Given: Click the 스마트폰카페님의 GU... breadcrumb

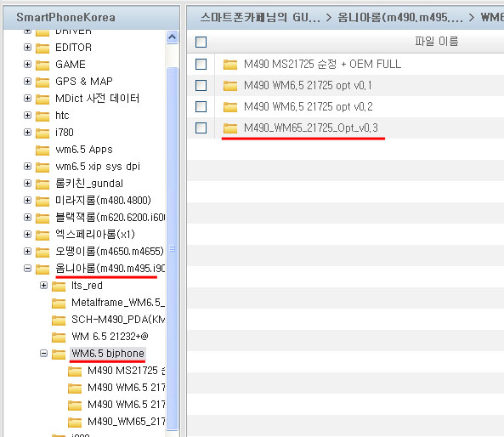Looking at the screenshot, I should (260, 17).
